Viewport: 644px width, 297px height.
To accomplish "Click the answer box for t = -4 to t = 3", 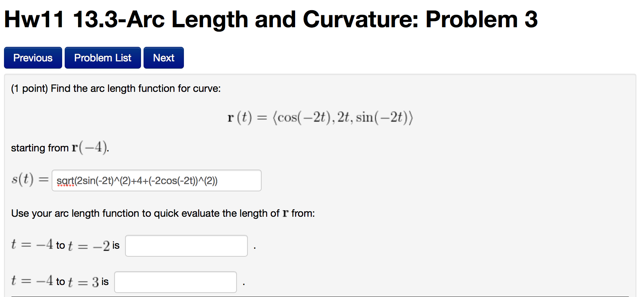I will point(175,282).
